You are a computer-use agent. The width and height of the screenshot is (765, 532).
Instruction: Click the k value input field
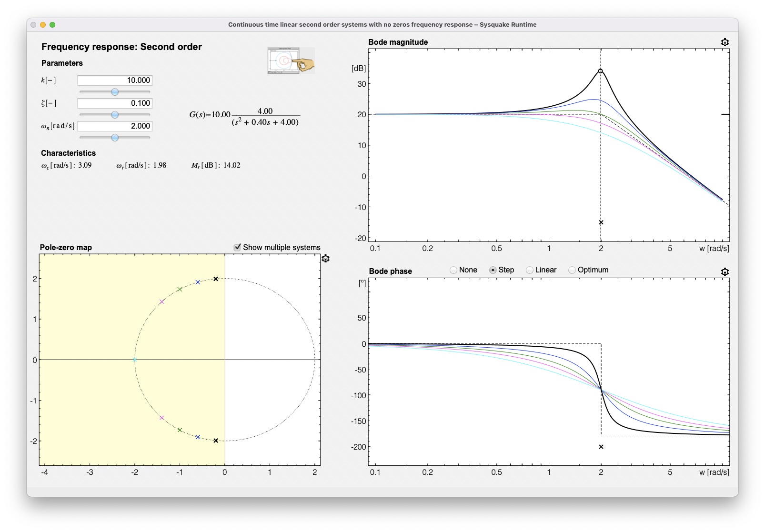pos(115,80)
